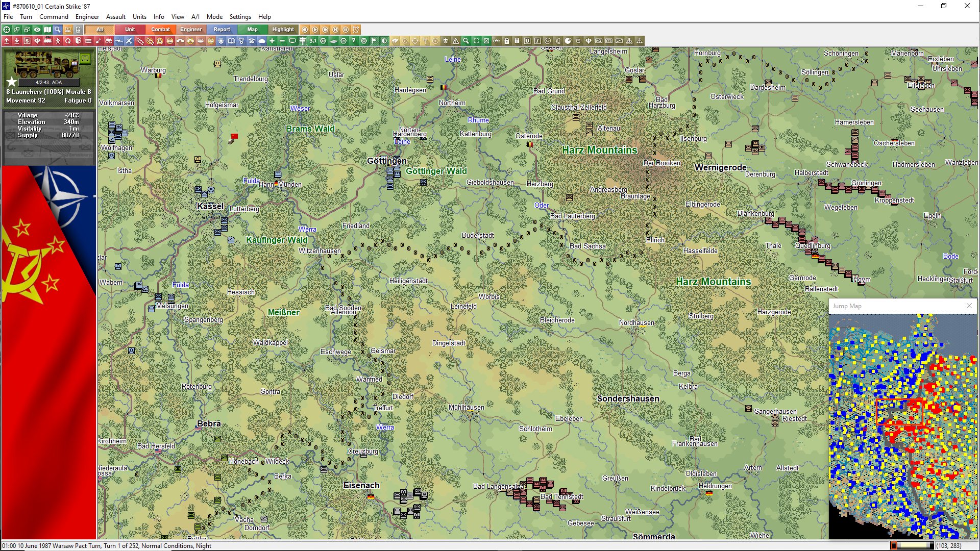
Task: Toggle the All toolbar filter tab
Action: (x=100, y=30)
